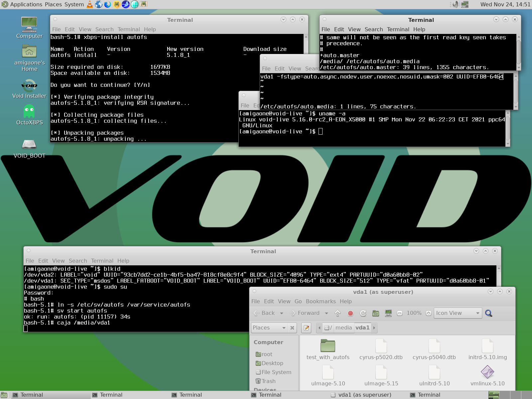Toggle the text location entry edit button
Image resolution: width=532 pixels, height=399 pixels.
click(307, 328)
